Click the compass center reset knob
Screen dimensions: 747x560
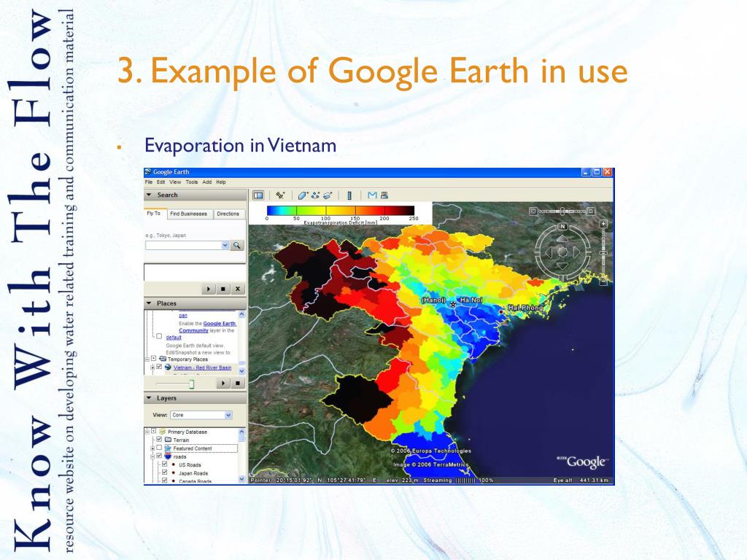(562, 252)
